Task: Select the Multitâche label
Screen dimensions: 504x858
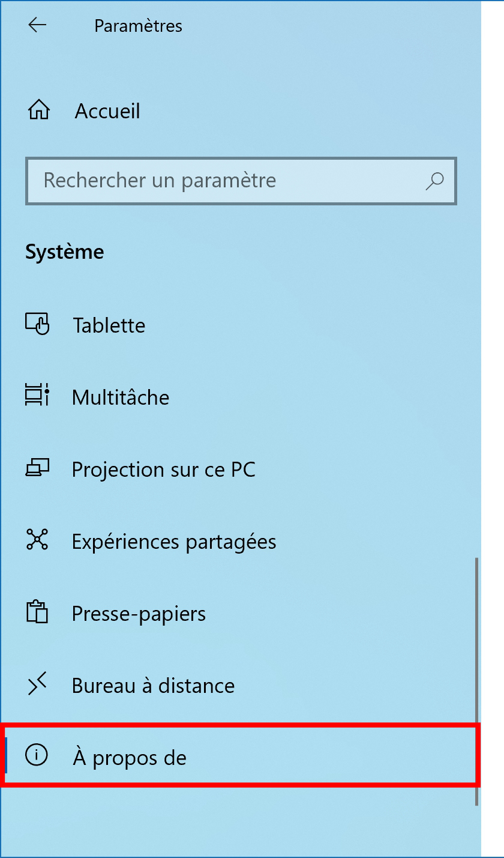Action: coord(121,397)
